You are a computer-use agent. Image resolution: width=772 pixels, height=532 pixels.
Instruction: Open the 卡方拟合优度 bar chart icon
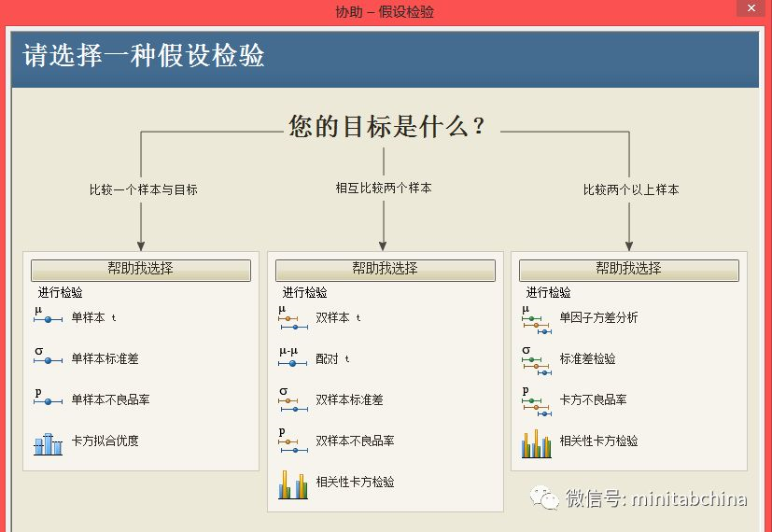point(48,442)
